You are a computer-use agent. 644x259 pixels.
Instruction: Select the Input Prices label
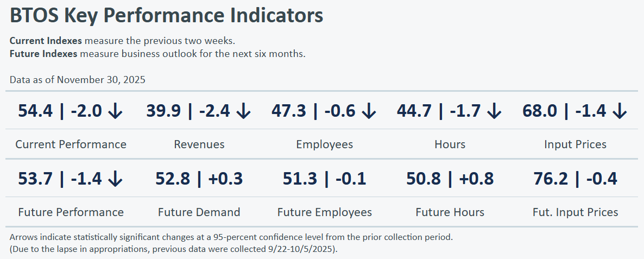tap(575, 144)
